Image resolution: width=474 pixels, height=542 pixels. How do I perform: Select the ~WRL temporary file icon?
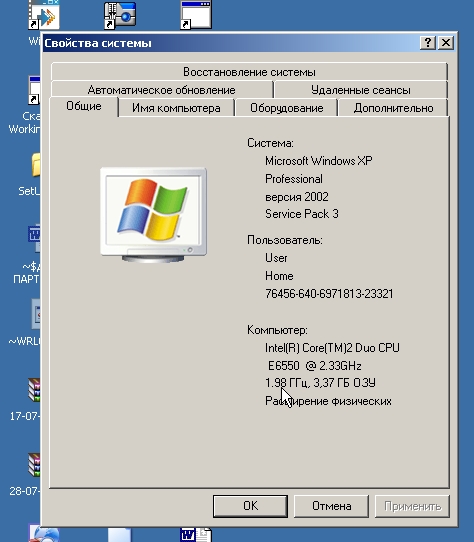click(36, 314)
